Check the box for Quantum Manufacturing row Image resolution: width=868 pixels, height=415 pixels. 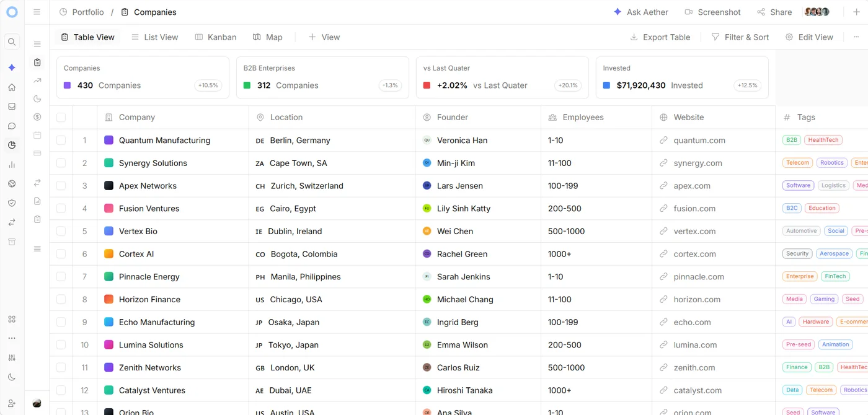61,140
